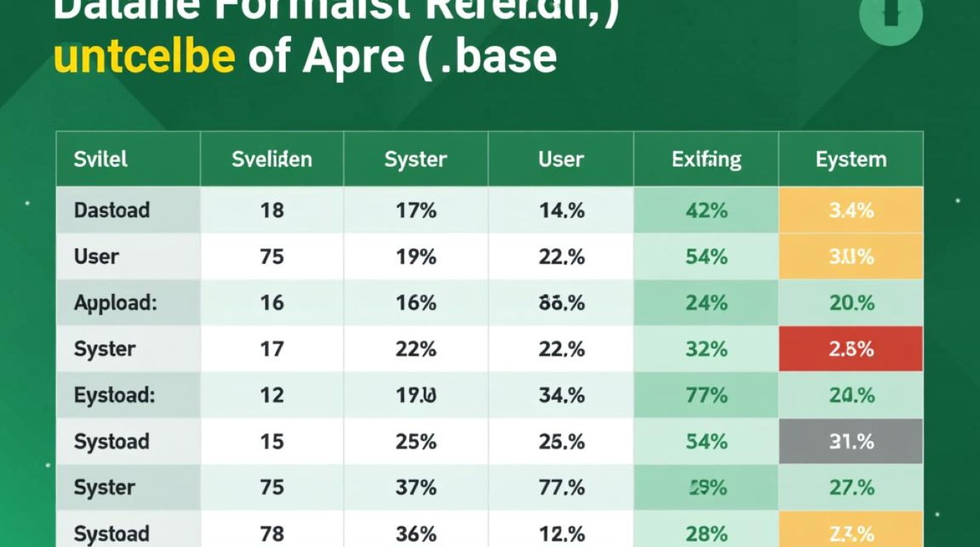Click the 42% cell in the Dastoad row
Screen dimensions: 980x547
point(706,210)
